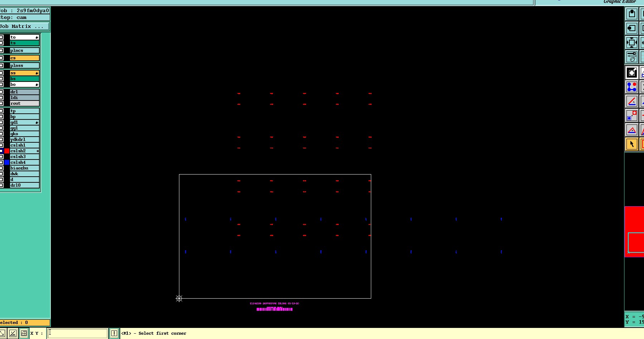This screenshot has height=339, width=644.
Task: Toggle the checkbox for layer drl
Action: pos(1,92)
